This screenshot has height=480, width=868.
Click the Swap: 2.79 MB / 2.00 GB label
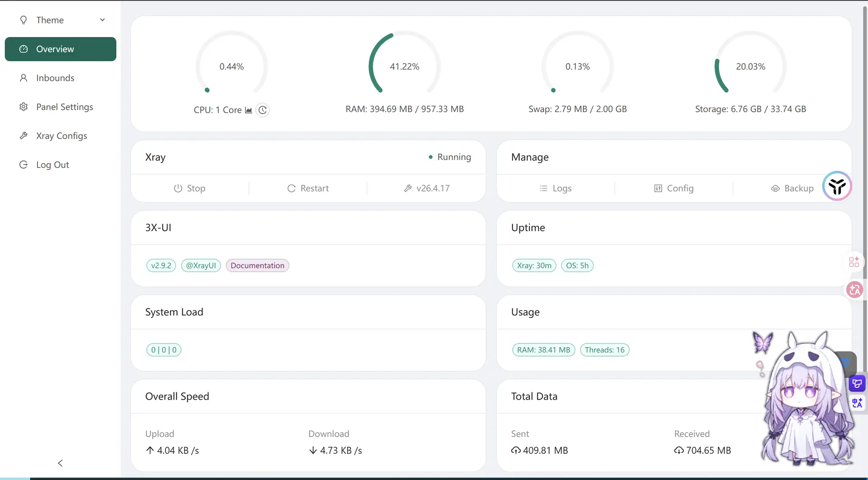pyautogui.click(x=578, y=109)
